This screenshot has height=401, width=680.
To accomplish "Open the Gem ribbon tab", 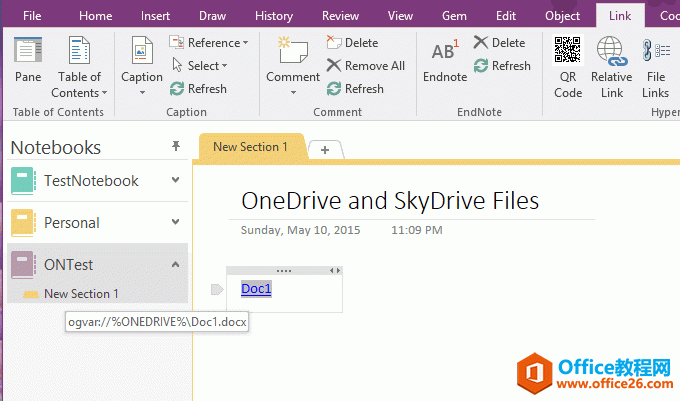I will 454,15.
